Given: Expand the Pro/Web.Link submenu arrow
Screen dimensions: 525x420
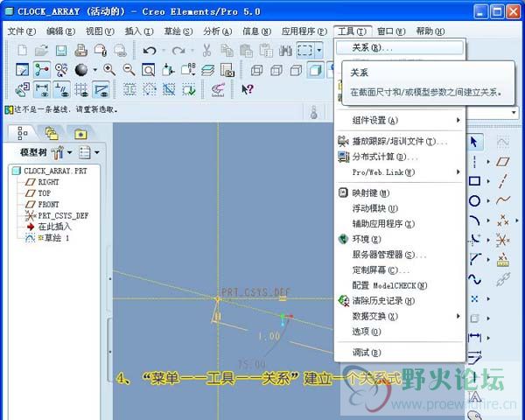Looking at the screenshot, I should 458,171.
